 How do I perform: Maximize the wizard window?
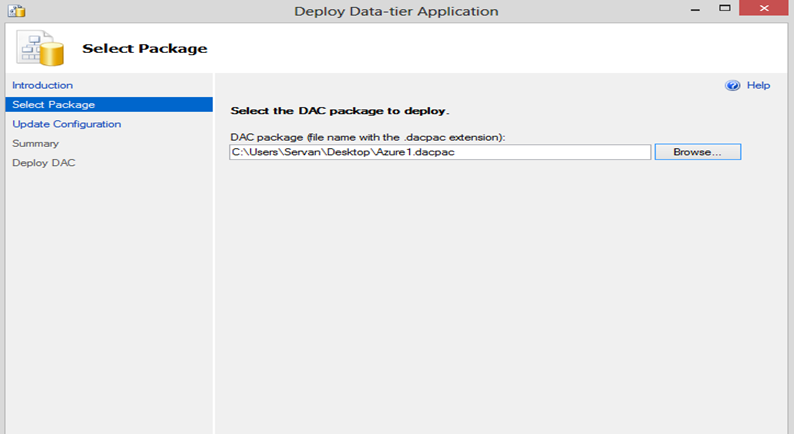point(725,8)
